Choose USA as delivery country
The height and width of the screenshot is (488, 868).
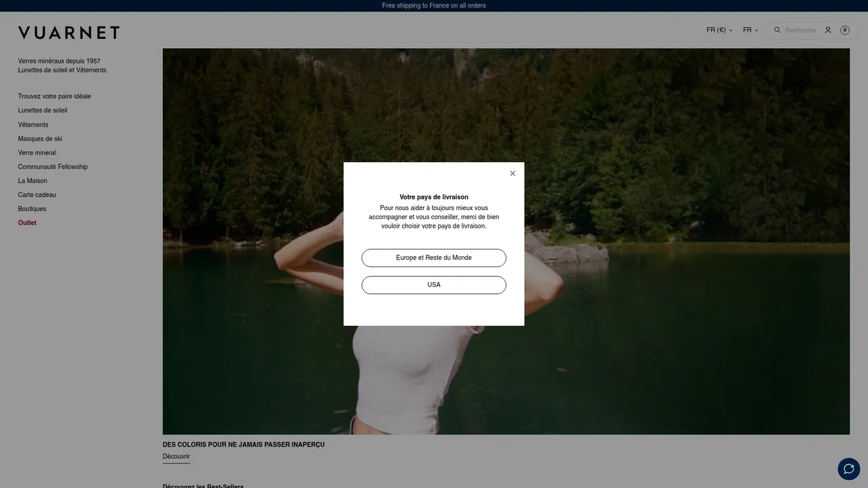click(434, 285)
